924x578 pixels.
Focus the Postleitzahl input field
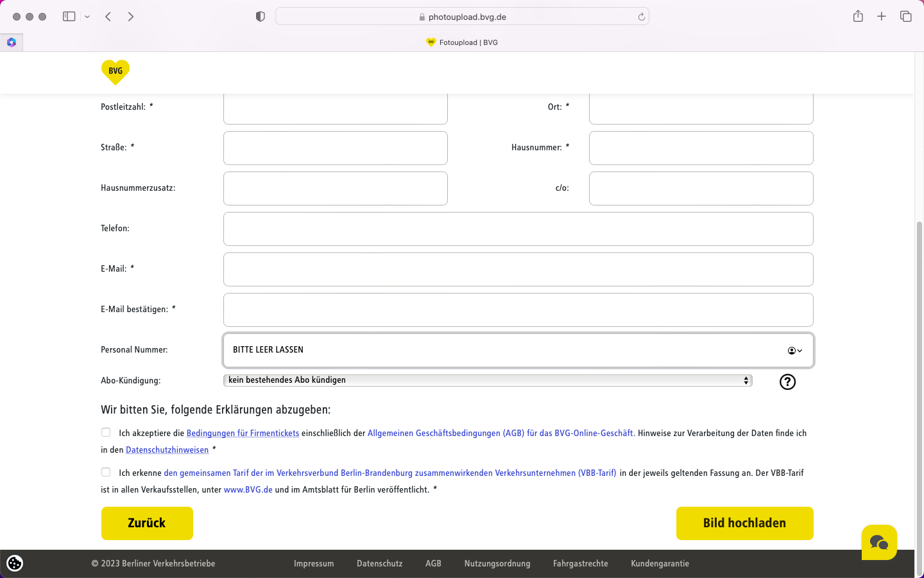pos(336,108)
